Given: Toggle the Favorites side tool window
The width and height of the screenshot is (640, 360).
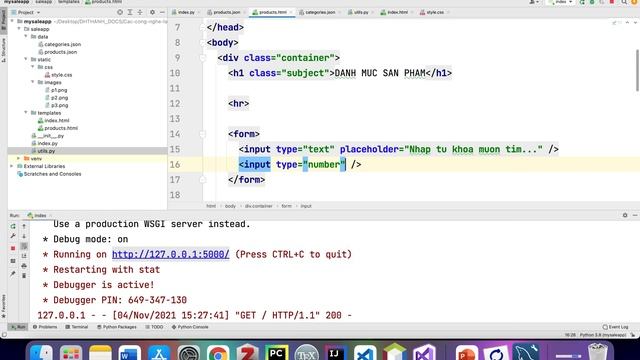Looking at the screenshot, I should [4, 307].
